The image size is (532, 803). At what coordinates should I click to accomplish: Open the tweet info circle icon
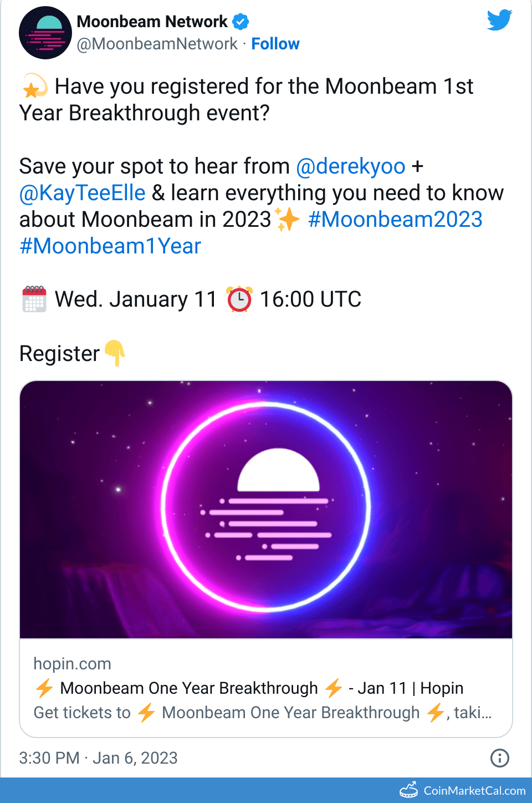coord(499,758)
